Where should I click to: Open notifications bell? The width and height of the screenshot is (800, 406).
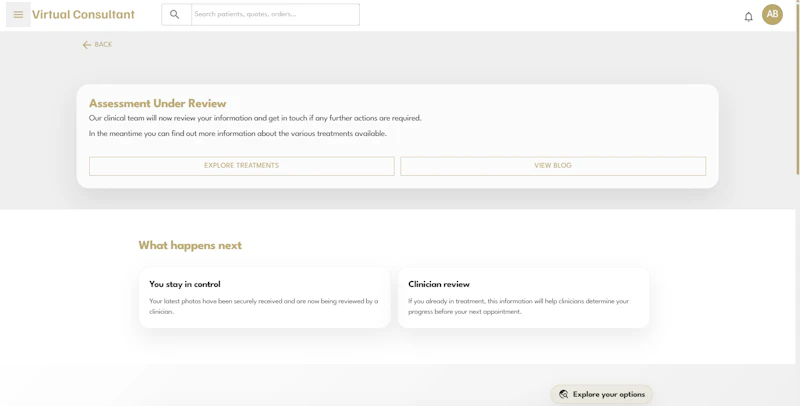(748, 17)
